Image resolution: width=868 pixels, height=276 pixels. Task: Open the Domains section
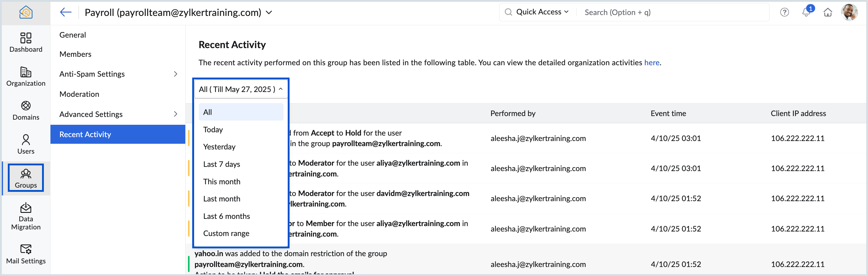coord(26,110)
